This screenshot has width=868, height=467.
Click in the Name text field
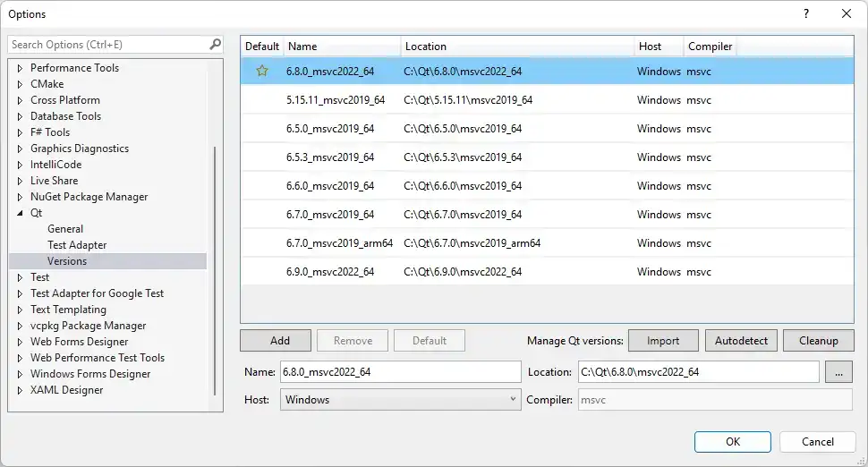coord(399,372)
